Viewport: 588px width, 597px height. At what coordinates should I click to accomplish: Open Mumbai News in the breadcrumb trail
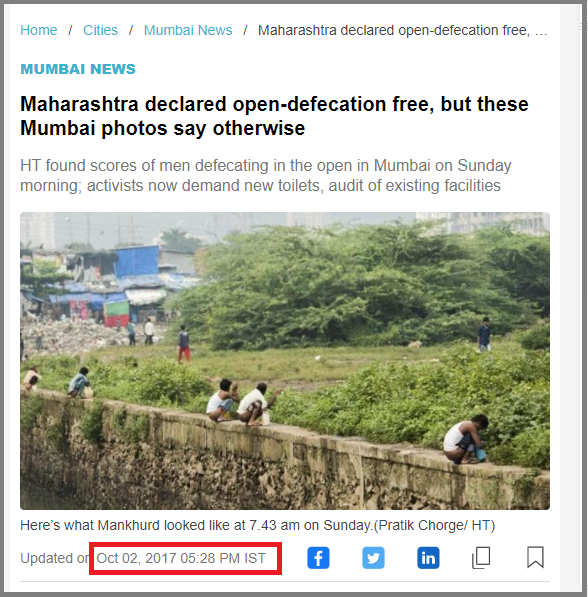pyautogui.click(x=188, y=30)
